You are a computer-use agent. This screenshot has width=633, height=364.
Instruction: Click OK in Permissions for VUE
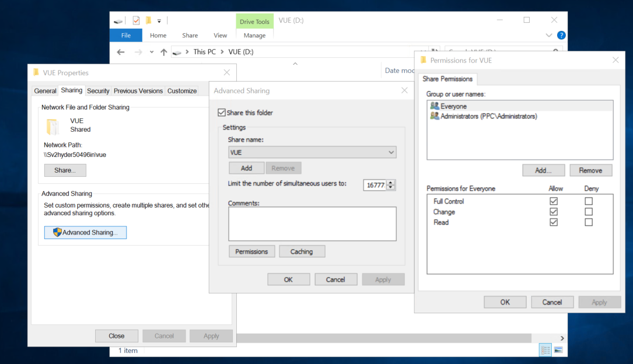pos(505,302)
